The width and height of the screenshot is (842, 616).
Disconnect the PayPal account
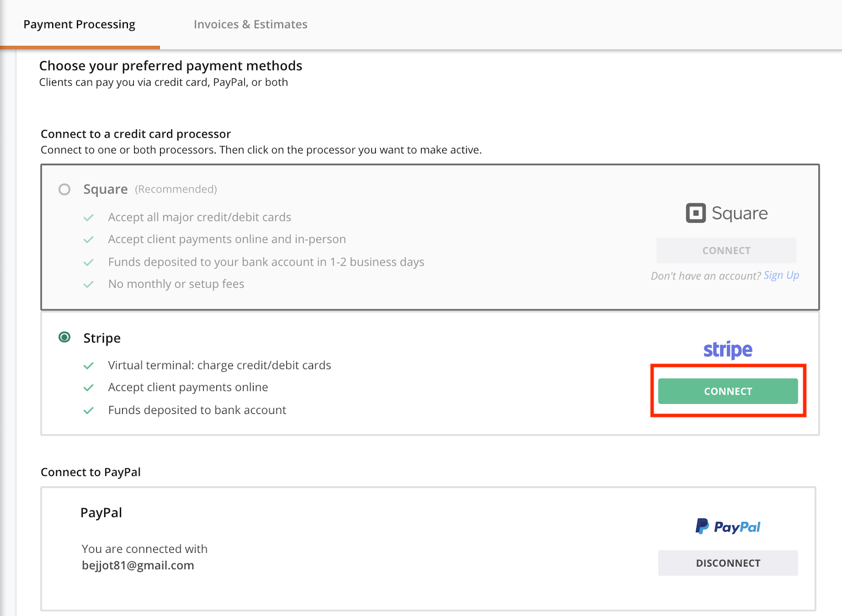click(728, 563)
